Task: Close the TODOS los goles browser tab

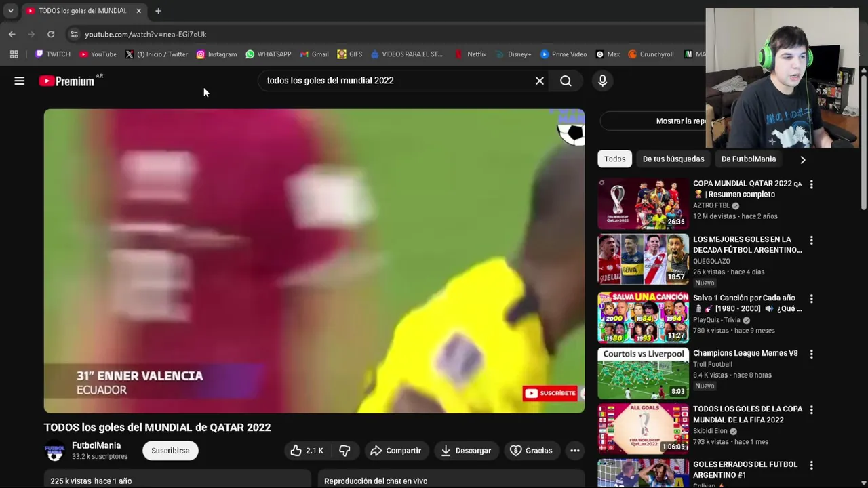Action: click(138, 11)
